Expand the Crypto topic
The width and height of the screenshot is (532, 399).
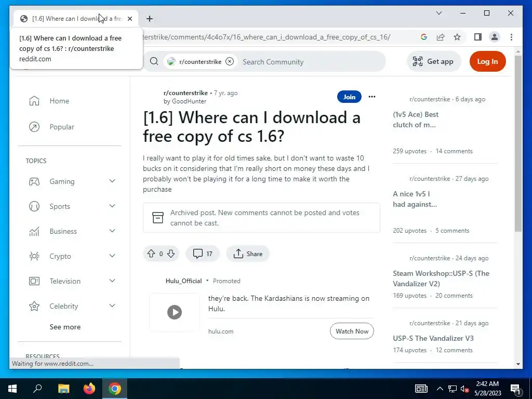(112, 256)
